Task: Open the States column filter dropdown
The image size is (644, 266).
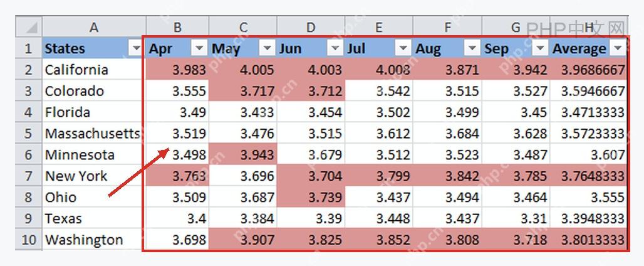Action: point(136,48)
